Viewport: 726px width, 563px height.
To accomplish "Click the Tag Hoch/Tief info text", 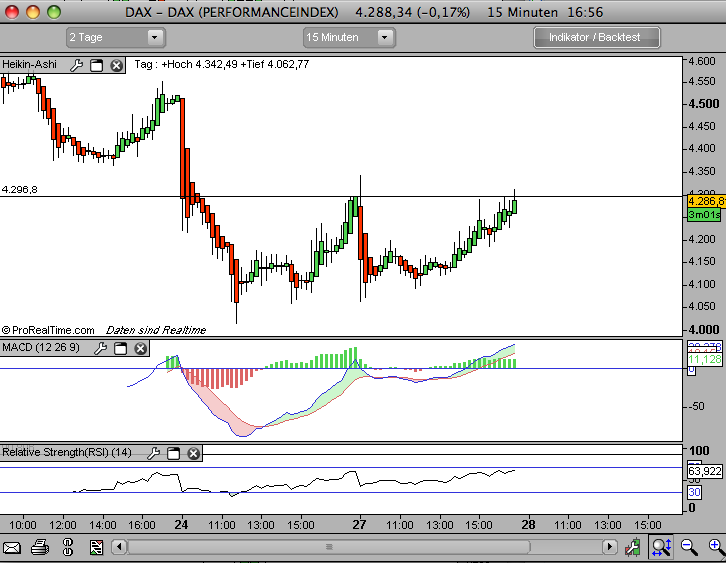I will coord(222,64).
